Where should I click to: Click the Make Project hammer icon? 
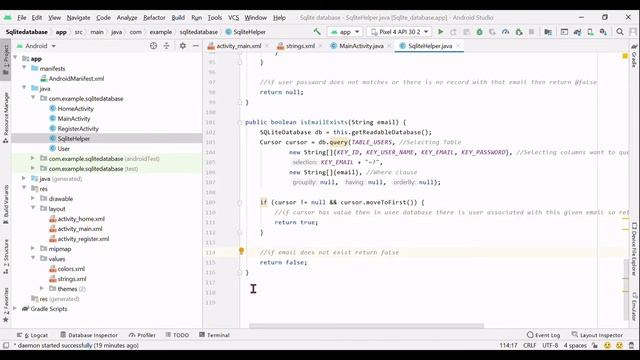click(x=317, y=32)
